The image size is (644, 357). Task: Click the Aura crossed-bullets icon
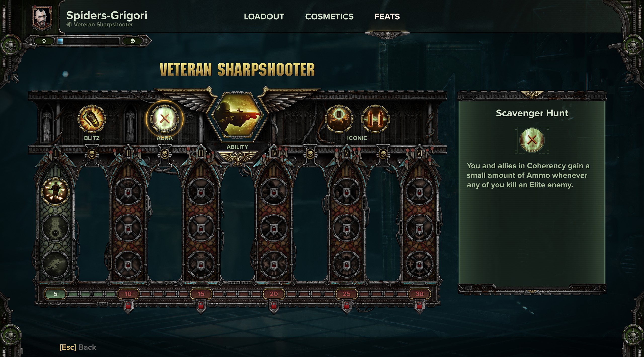coord(165,119)
